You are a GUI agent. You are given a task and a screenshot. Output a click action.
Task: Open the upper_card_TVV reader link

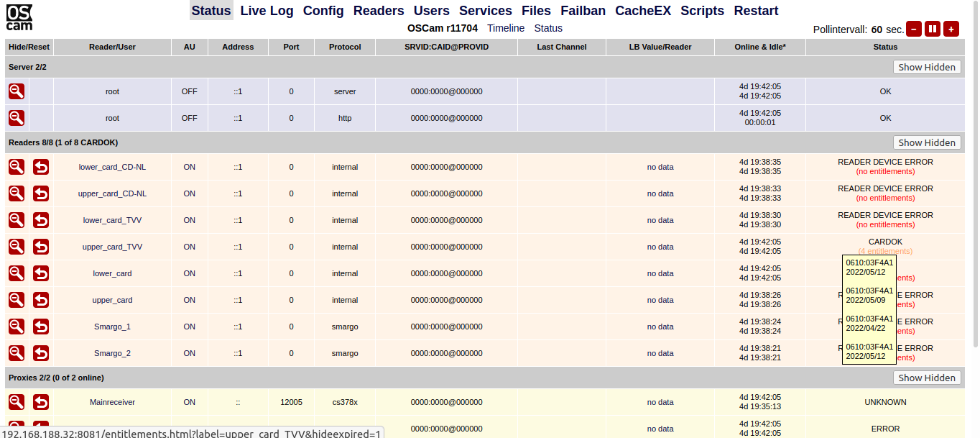click(x=112, y=247)
